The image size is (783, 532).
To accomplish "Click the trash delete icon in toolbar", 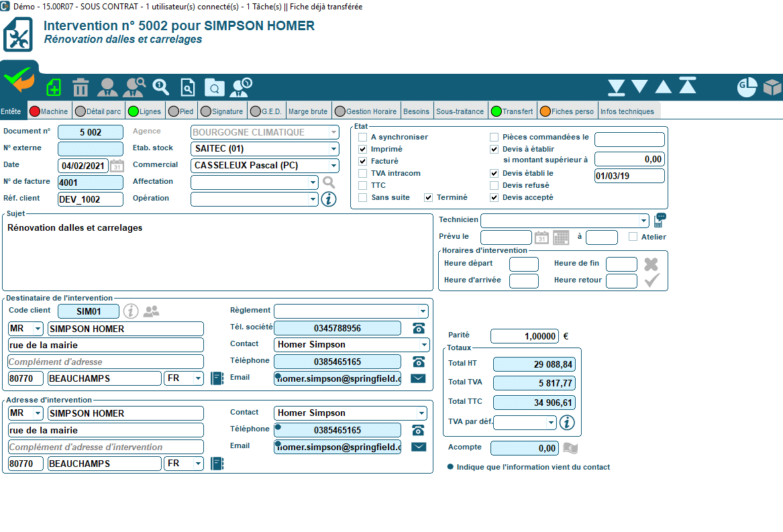I will pos(81,87).
